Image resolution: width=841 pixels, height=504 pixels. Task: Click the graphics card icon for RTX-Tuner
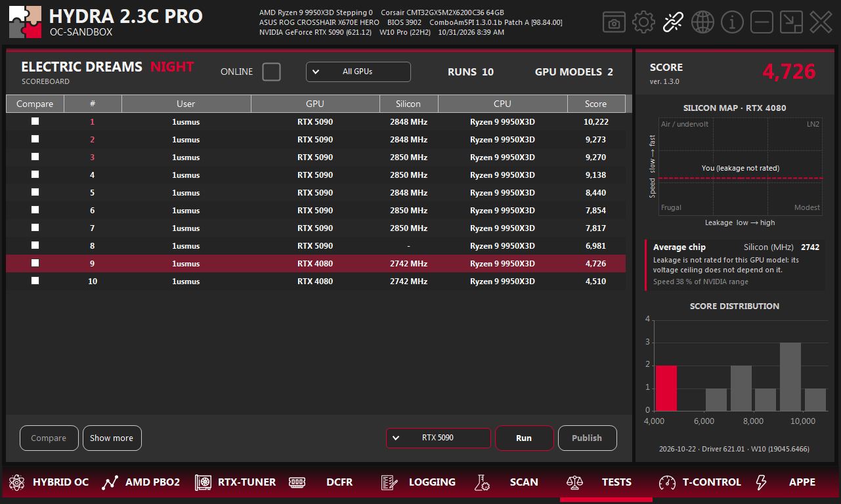click(x=203, y=482)
